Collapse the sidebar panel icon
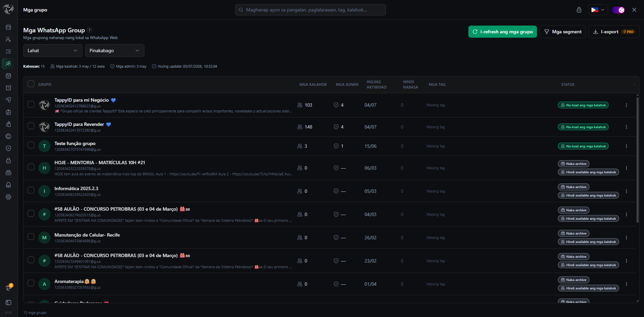This screenshot has height=317, width=644. pyautogui.click(x=8, y=303)
